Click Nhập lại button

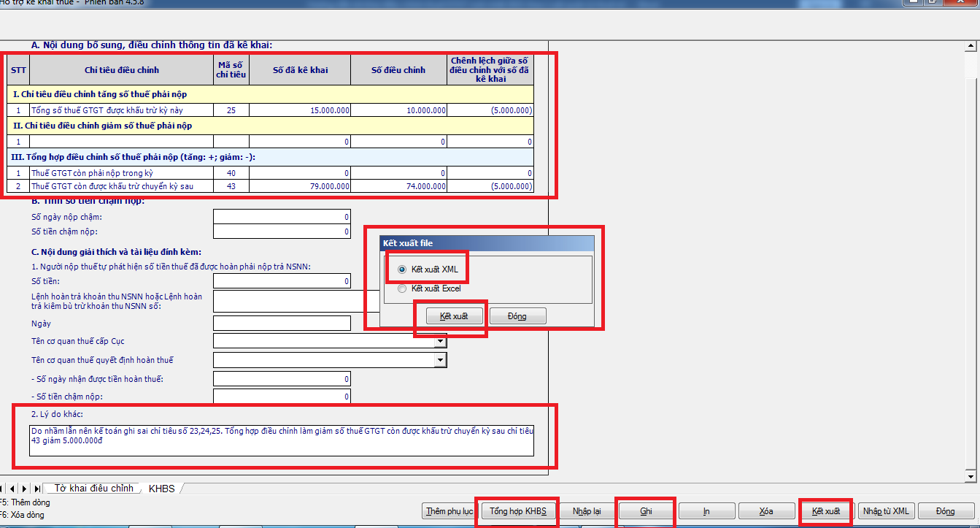coord(587,511)
